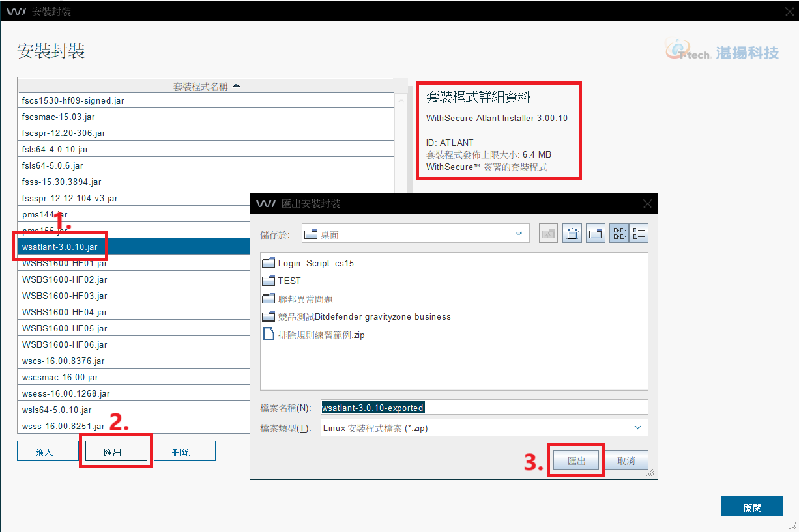Select WSBS1600-HF04.jar in the package list
This screenshot has height=532, width=799.
point(134,313)
